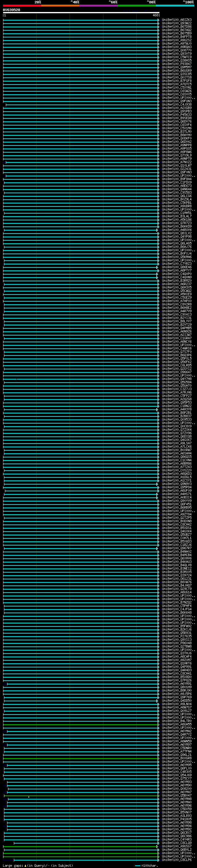The width and height of the screenshot is (197, 868).
Task: Open the UniRef100_B4FPT8 entry
Action: tap(177, 37)
